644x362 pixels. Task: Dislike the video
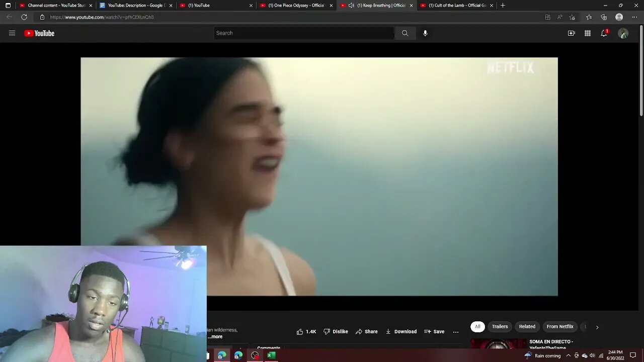click(336, 332)
